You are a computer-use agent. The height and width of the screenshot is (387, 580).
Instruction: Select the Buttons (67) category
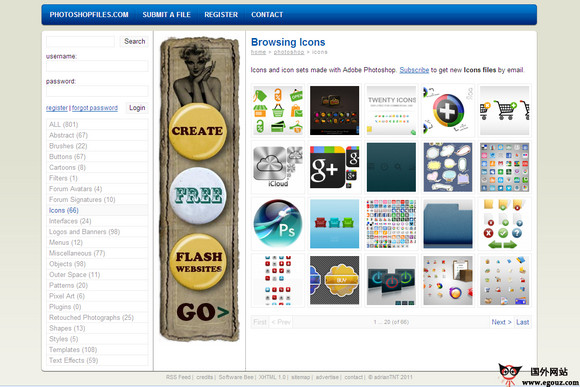point(97,157)
